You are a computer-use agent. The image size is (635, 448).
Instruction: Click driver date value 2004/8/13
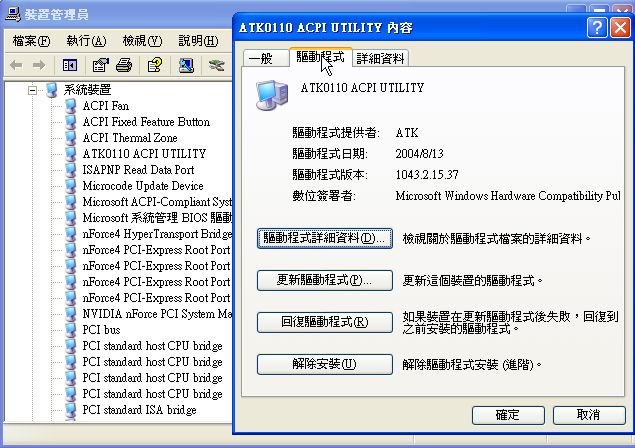click(420, 154)
